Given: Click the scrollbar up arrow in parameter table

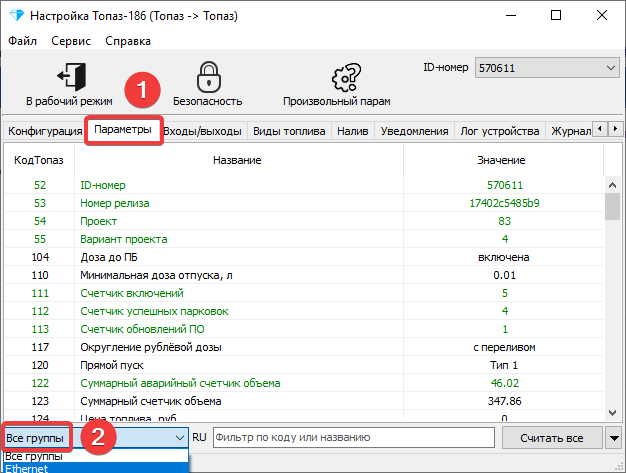Looking at the screenshot, I should click(x=612, y=185).
